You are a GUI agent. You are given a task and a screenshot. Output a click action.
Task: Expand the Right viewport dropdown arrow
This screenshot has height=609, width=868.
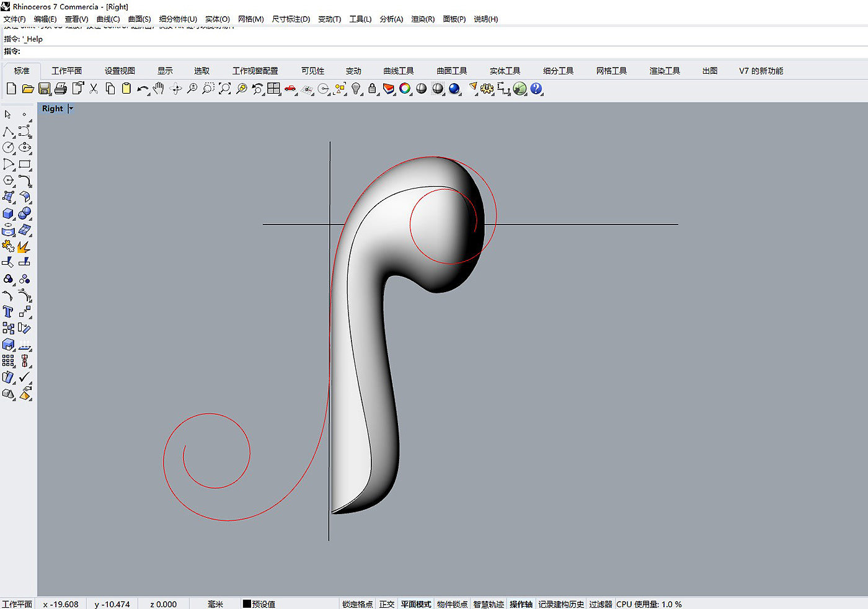click(x=71, y=109)
